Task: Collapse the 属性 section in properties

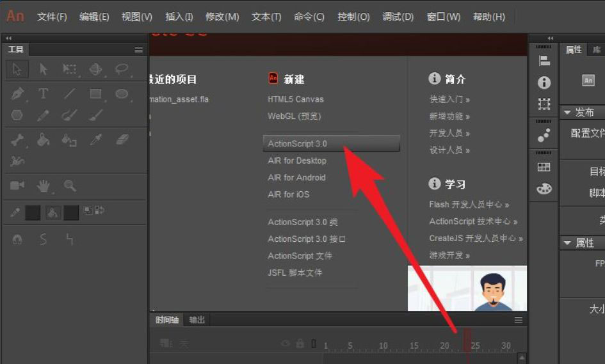Action: pos(567,242)
